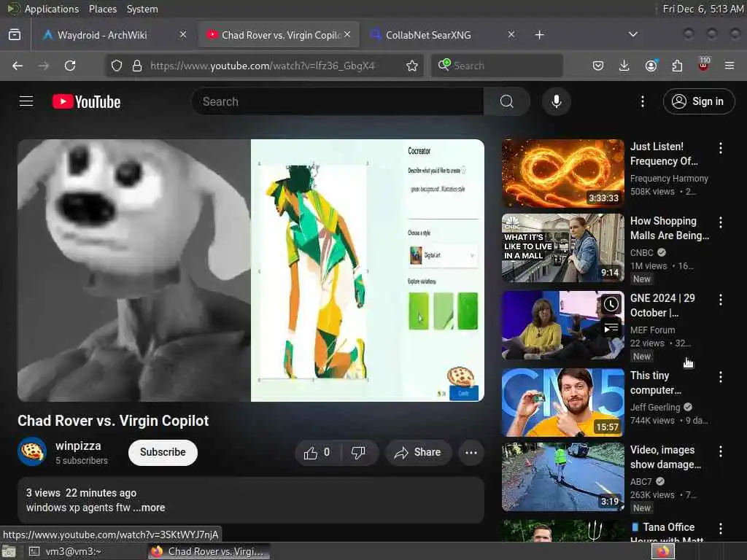Screen dimensions: 747x560
Task: Open Firefox application hamburger menu
Action: [729, 66]
